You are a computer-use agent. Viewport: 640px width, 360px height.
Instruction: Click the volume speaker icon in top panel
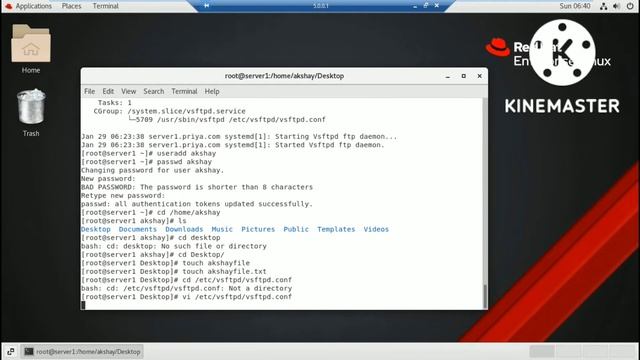coord(616,6)
